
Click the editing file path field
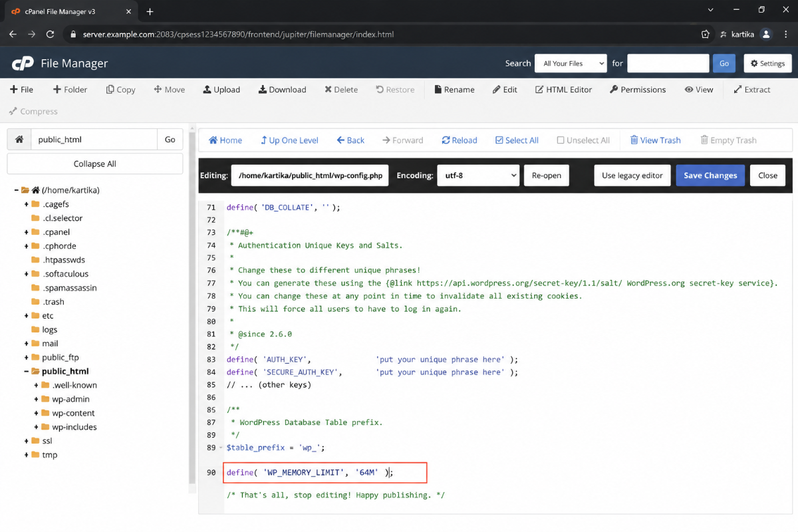[x=310, y=176]
